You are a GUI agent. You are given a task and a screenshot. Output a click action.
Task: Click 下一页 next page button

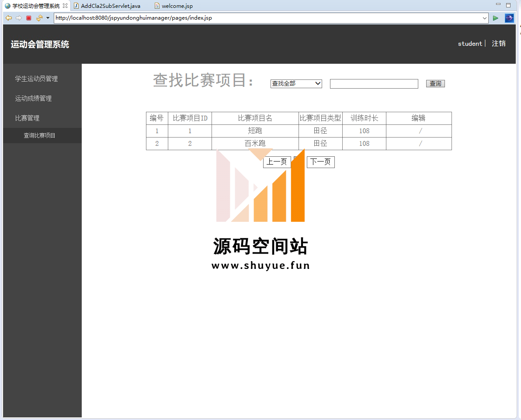pyautogui.click(x=321, y=162)
